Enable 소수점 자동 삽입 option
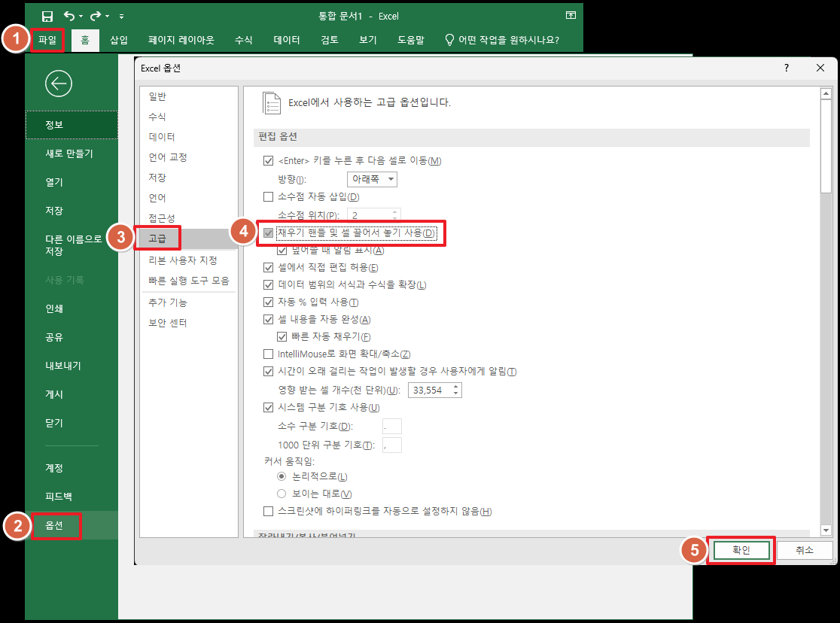Image resolution: width=840 pixels, height=623 pixels. click(x=268, y=197)
